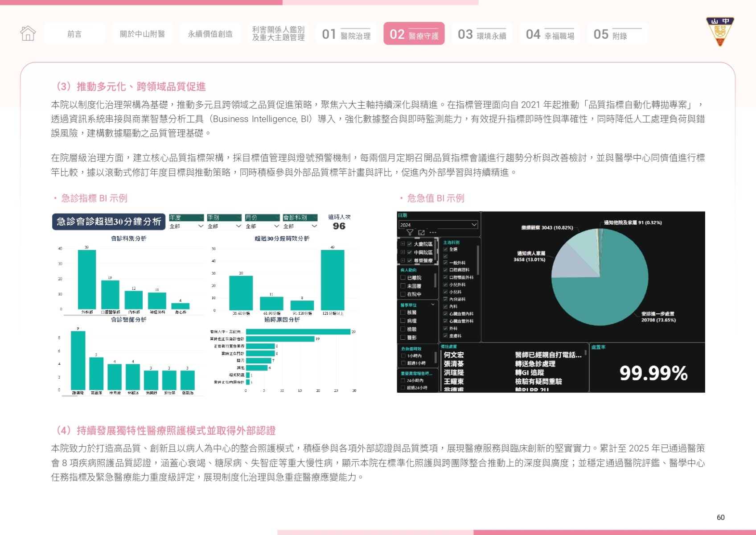Open the 會診科別 全部 dropdown
Screen dimensions: 756x535
click(300, 226)
